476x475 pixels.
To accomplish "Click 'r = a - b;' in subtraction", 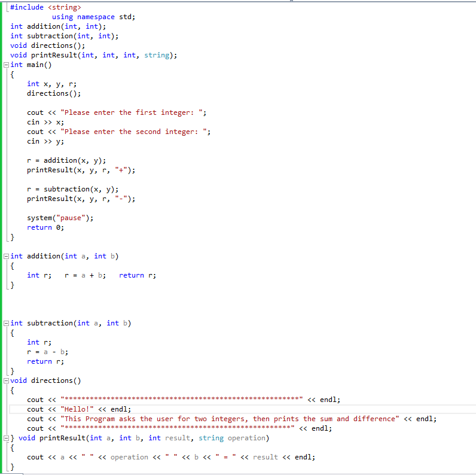I will point(48,352).
